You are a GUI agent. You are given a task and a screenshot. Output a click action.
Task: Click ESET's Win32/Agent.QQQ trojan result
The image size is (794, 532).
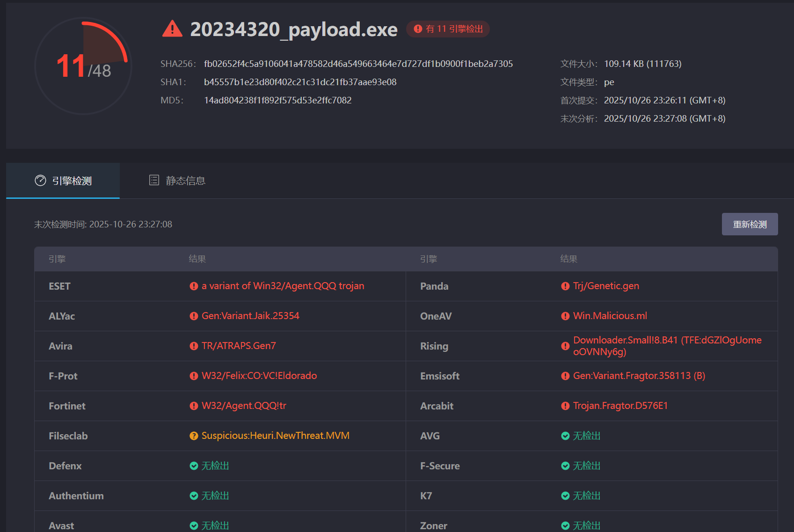click(x=283, y=286)
